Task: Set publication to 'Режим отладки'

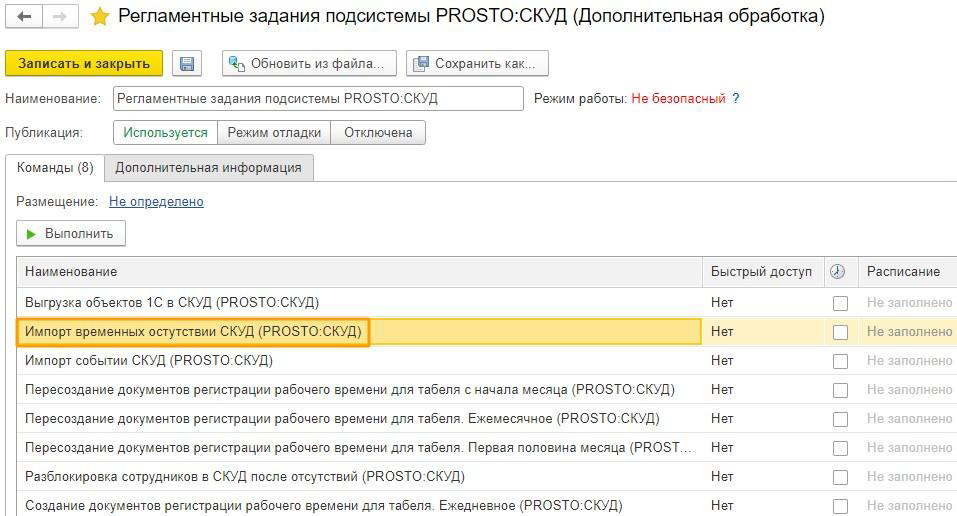Action: click(274, 133)
